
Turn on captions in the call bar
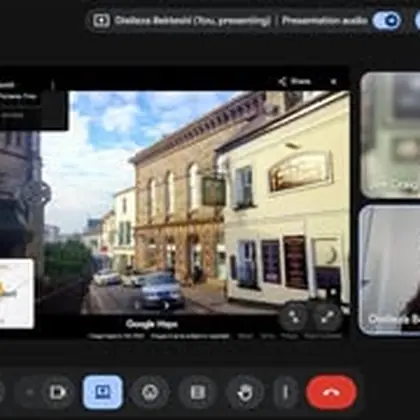pos(198,392)
